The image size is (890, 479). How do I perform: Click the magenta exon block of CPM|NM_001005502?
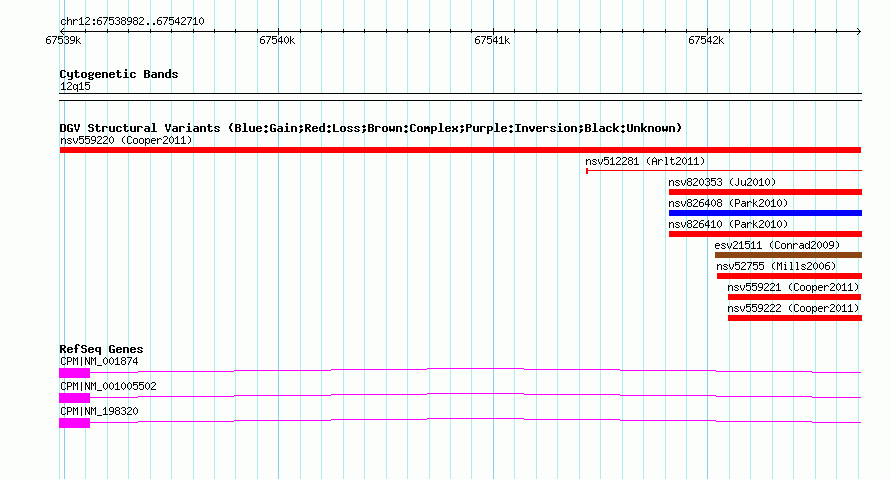[74, 398]
